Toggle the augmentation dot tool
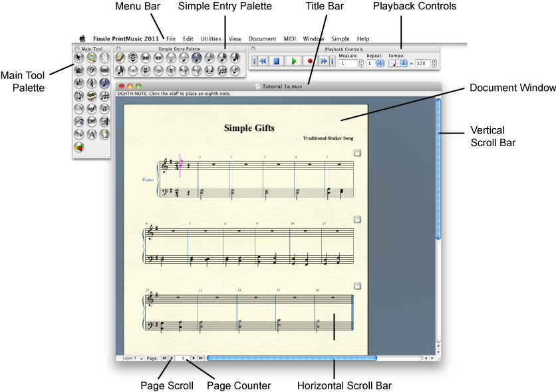This screenshot has width=556, height=392. (x=132, y=70)
